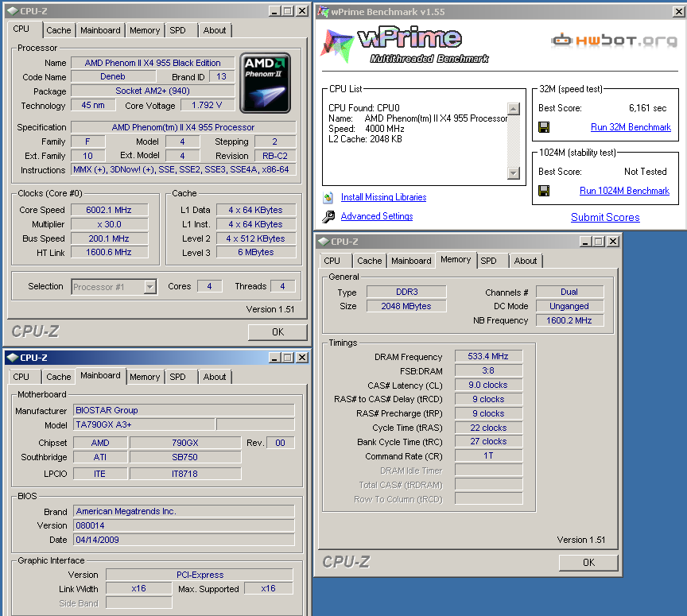Image resolution: width=687 pixels, height=616 pixels.
Task: Click the save icon in 32M speed test
Action: tap(544, 127)
